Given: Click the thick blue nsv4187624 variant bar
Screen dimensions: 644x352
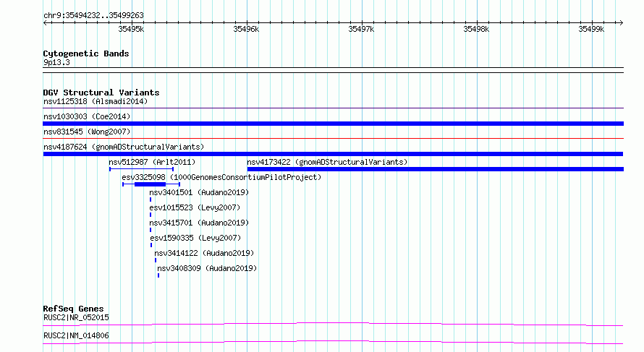Looking at the screenshot, I should click(333, 154).
